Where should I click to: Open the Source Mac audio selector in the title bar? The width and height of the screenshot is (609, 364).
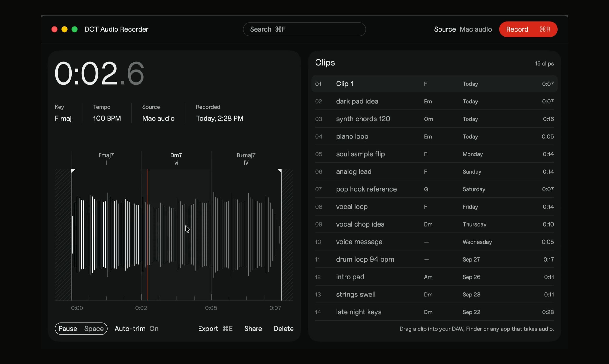463,29
